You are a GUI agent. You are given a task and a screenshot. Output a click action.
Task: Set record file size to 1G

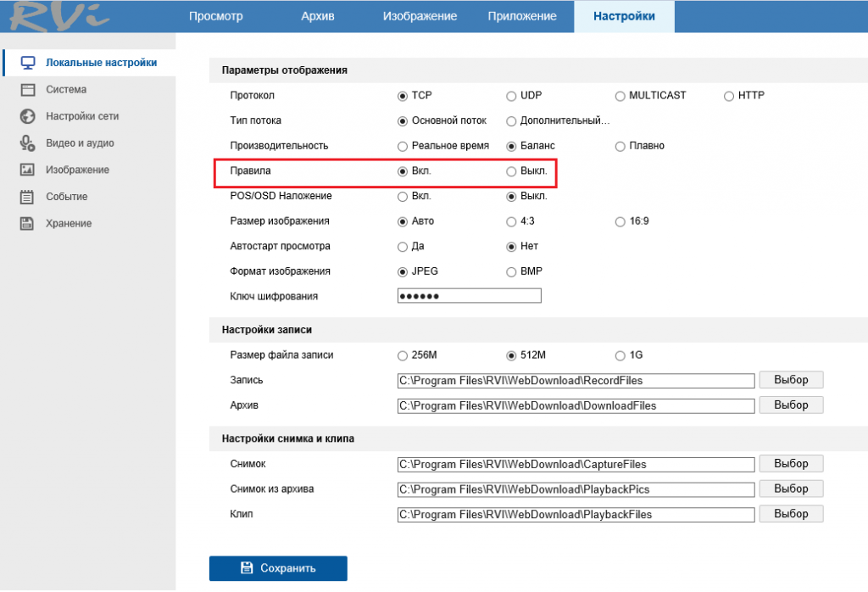pyautogui.click(x=620, y=355)
